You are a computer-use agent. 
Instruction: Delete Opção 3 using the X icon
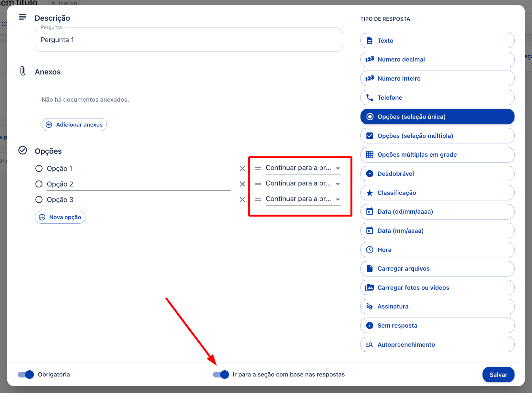tap(242, 199)
